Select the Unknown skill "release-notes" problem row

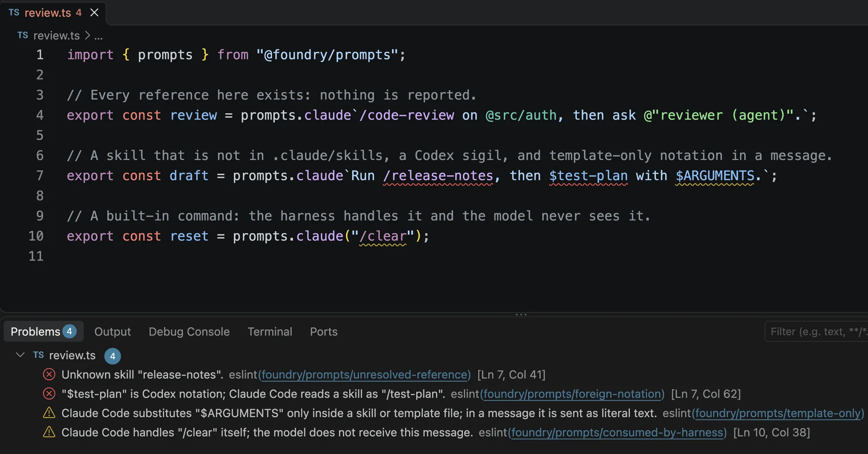click(x=434, y=375)
